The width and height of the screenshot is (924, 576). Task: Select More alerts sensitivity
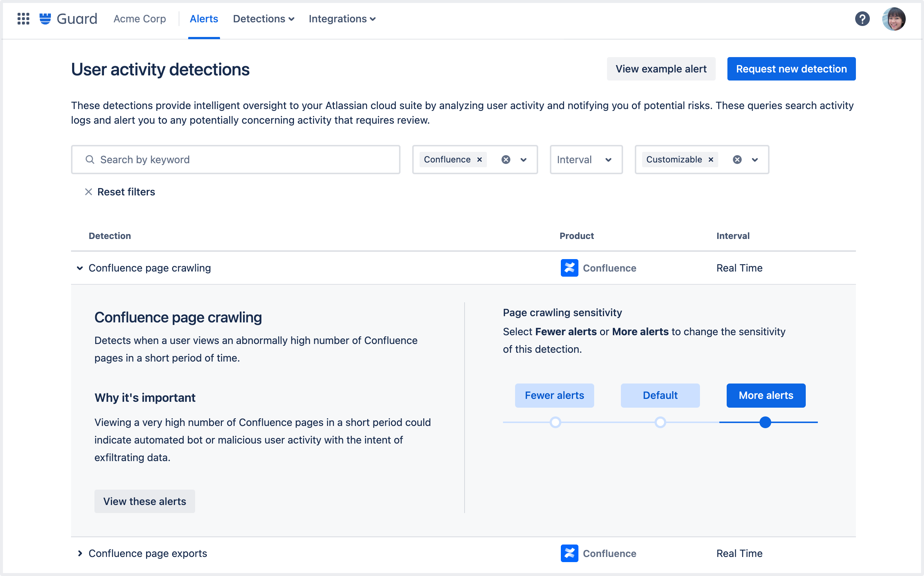pyautogui.click(x=766, y=396)
